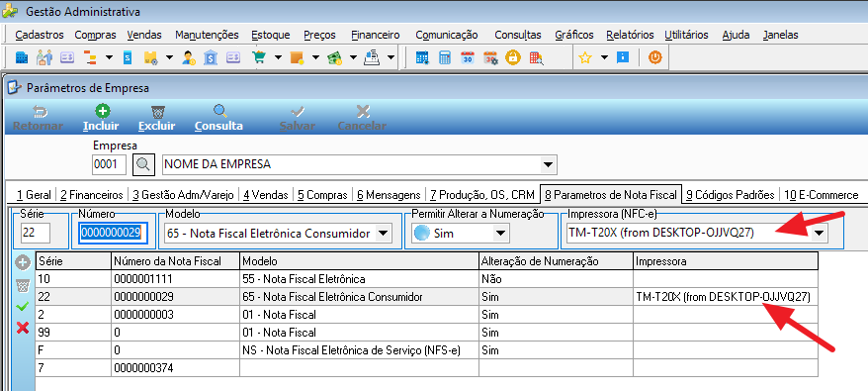Switch to the 7 Produção, OS, CRM tab
868x391 pixels.
pyautogui.click(x=482, y=195)
